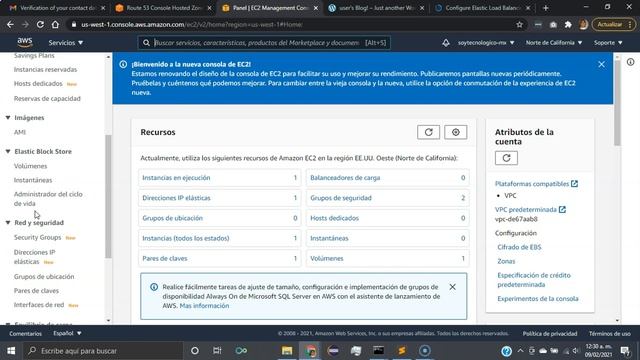Viewport: 640px width, 360px height.
Task: Open external link icon beside Plataformas compatibles
Action: point(574,184)
